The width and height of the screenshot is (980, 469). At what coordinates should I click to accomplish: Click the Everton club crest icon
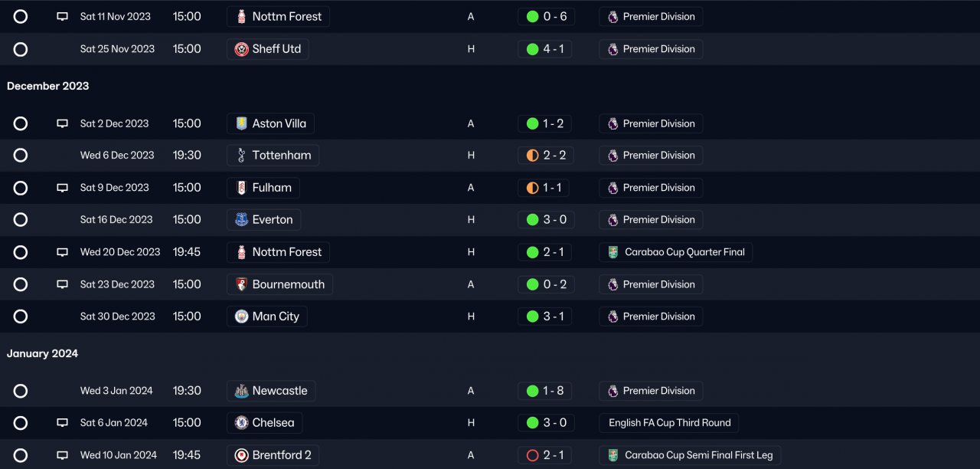tap(241, 220)
